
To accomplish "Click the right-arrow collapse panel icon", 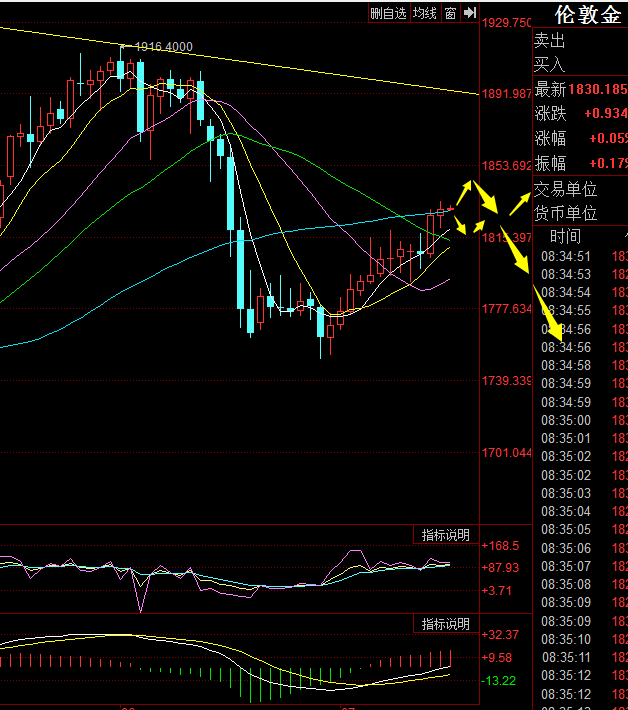I will pyautogui.click(x=470, y=13).
